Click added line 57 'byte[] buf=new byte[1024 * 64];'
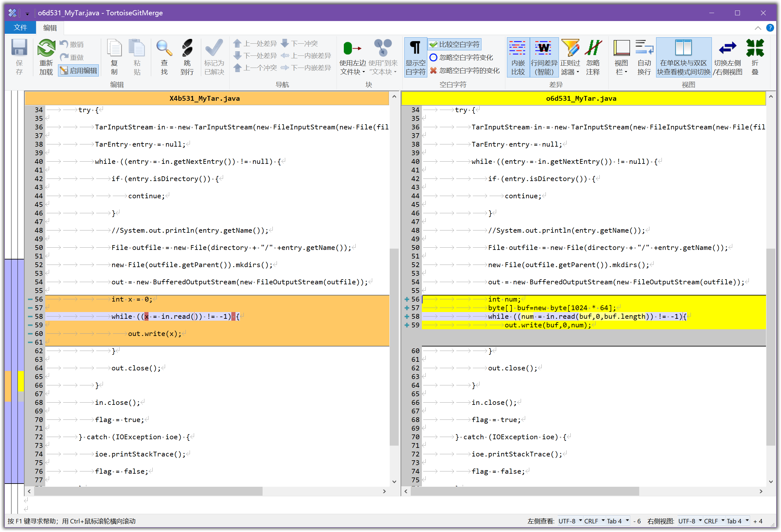 (x=594, y=308)
